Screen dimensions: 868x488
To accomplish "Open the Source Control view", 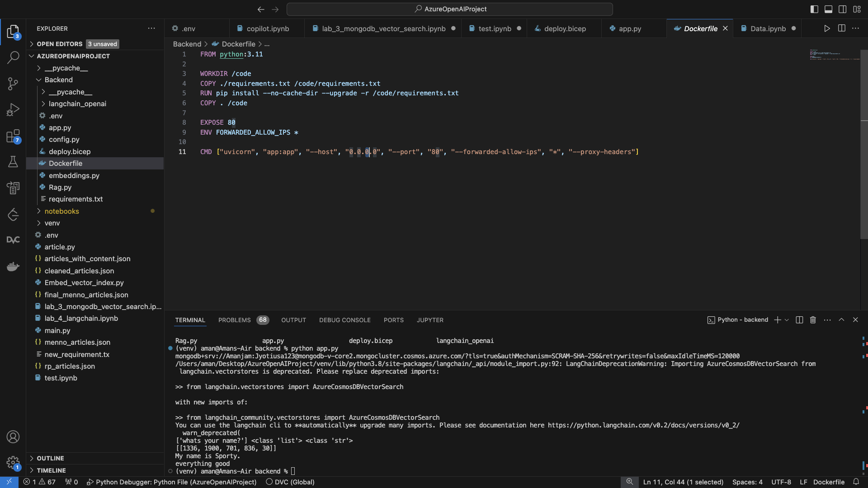I will (13, 83).
